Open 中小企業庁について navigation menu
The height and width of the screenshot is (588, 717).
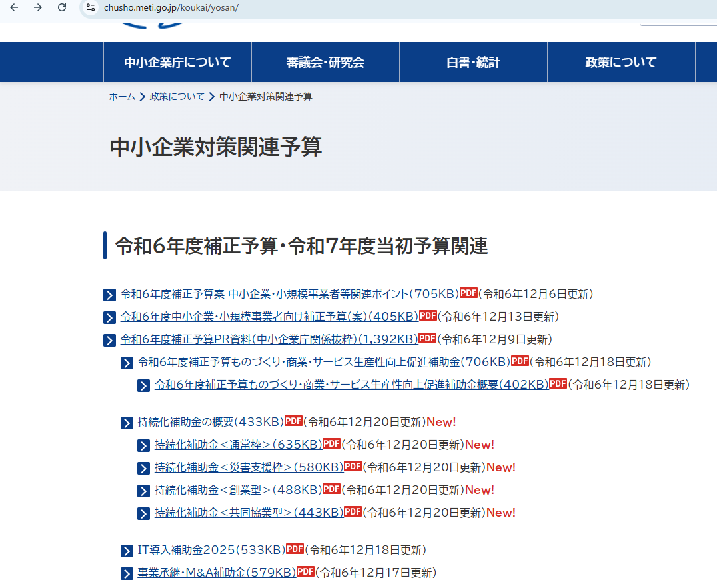click(x=177, y=62)
